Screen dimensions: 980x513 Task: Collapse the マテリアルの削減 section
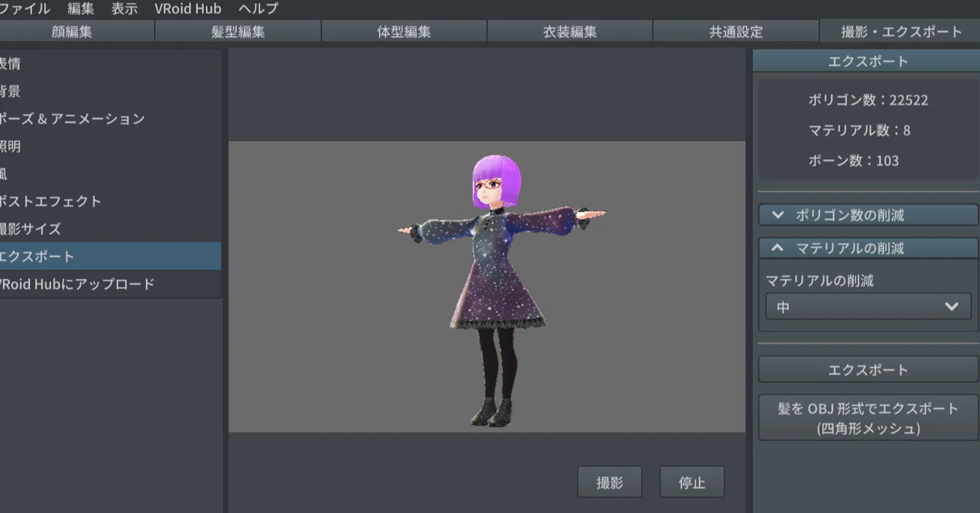868,248
